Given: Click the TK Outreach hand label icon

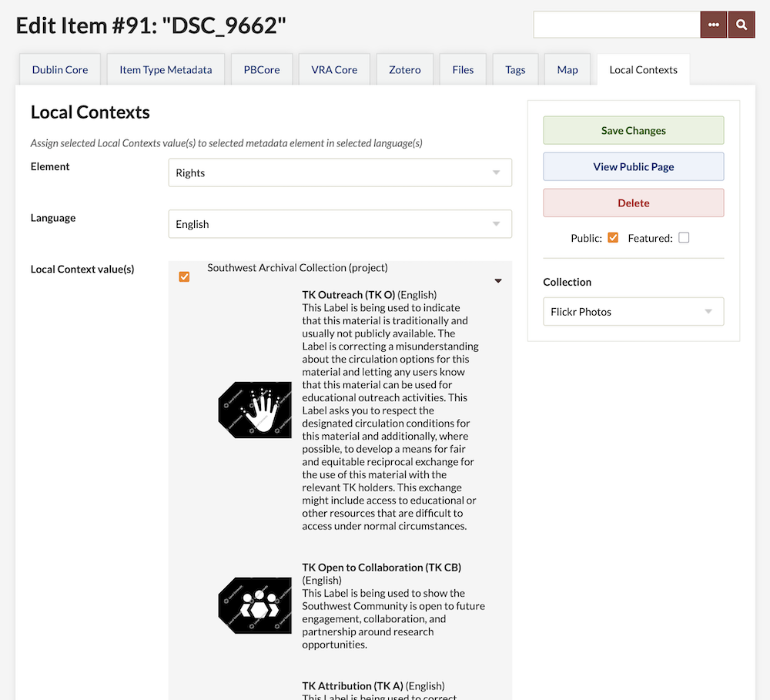Looking at the screenshot, I should click(255, 410).
